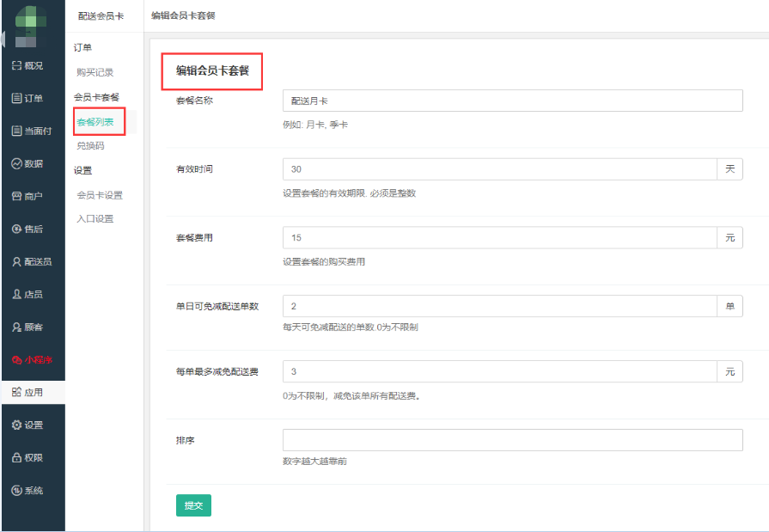
Task: Open 会员卡设置 membership card settings
Action: [x=100, y=195]
